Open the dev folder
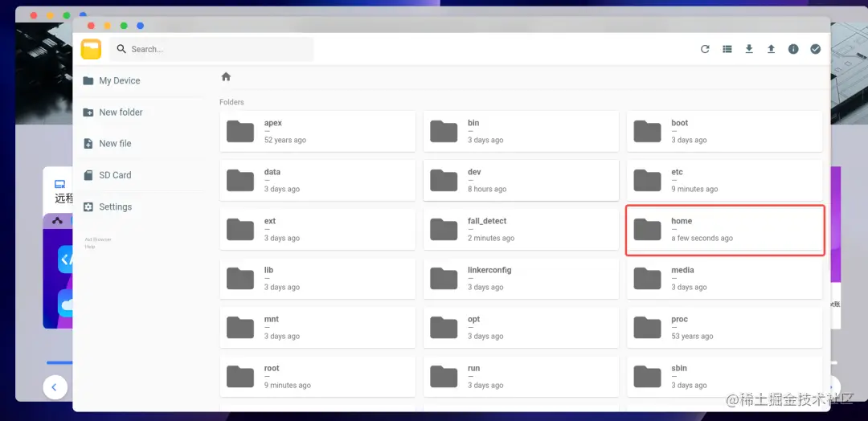The width and height of the screenshot is (868, 421). (521, 180)
